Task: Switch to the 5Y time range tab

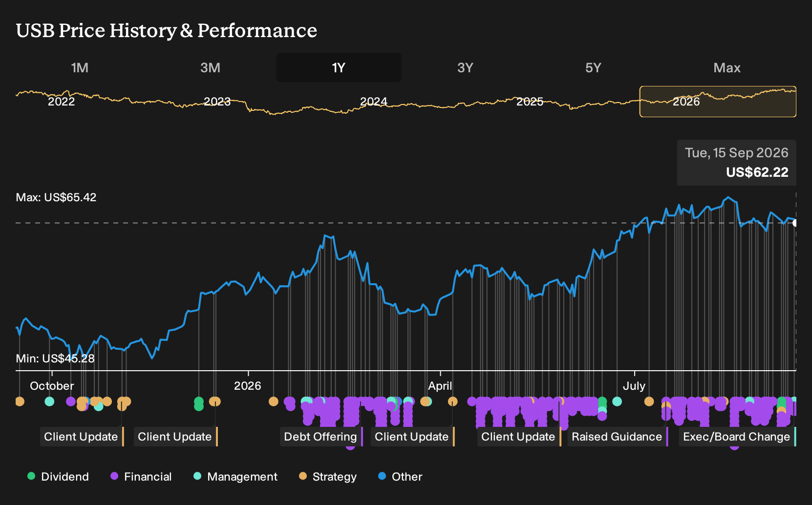Action: click(x=593, y=67)
